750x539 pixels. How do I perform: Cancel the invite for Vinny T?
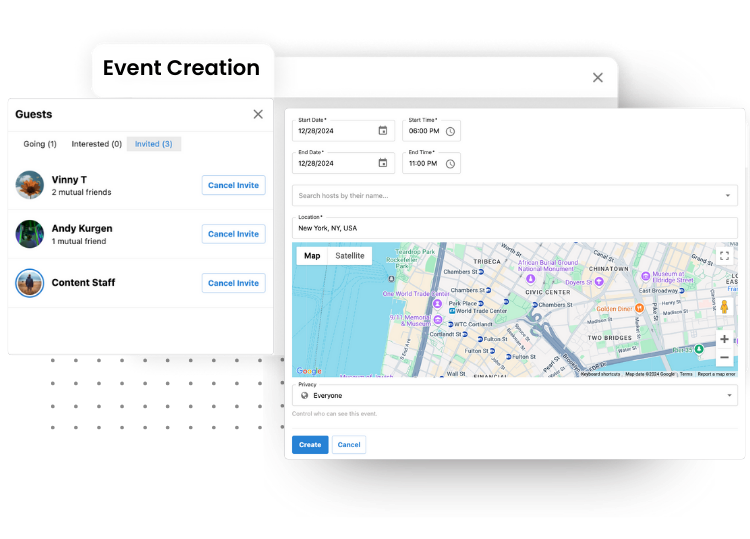tap(233, 185)
